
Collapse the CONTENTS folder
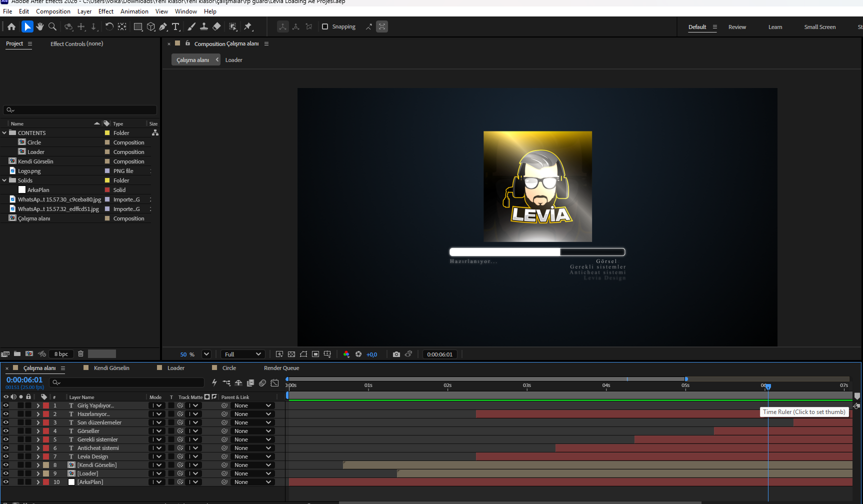[x=4, y=133]
